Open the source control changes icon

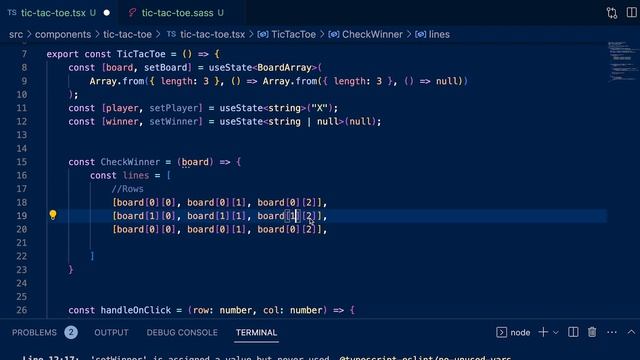coord(611,13)
